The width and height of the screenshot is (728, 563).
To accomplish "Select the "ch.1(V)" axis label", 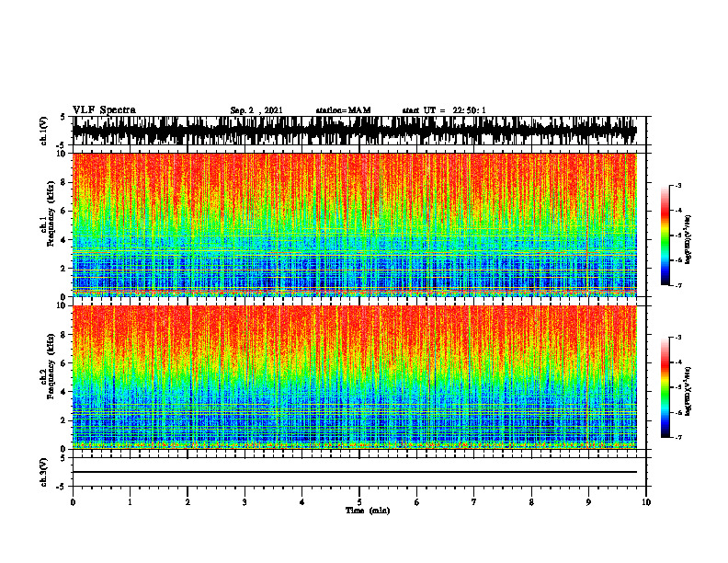I will tap(44, 131).
